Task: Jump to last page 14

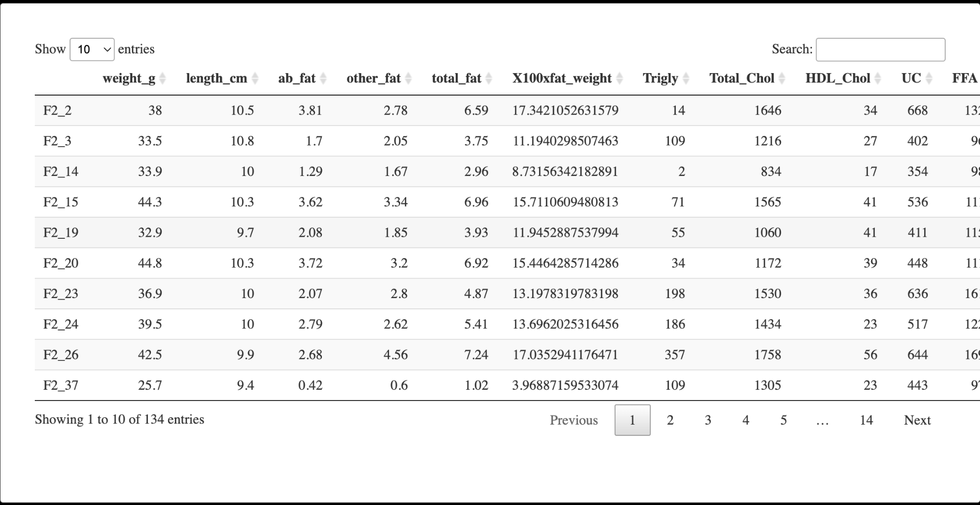Action: pyautogui.click(x=866, y=420)
